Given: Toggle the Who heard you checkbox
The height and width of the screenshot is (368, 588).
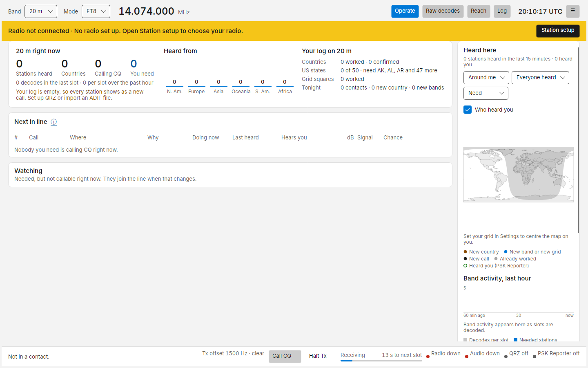Looking at the screenshot, I should pos(468,110).
